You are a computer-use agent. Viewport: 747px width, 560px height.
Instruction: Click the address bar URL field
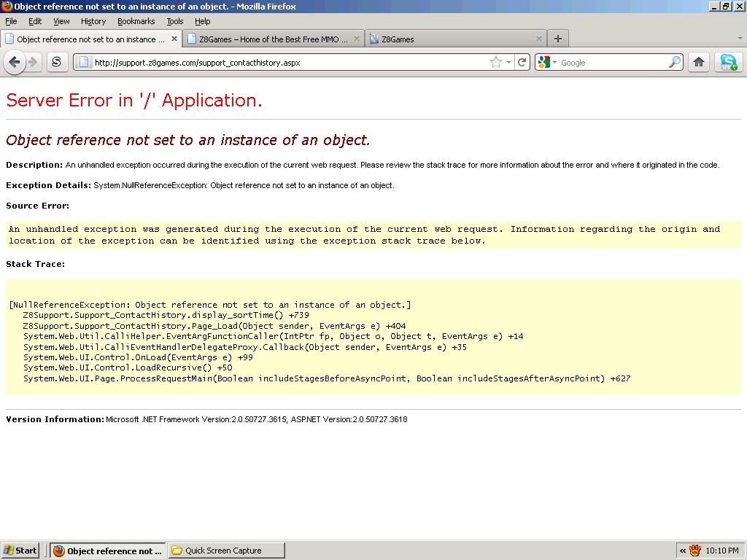point(285,63)
